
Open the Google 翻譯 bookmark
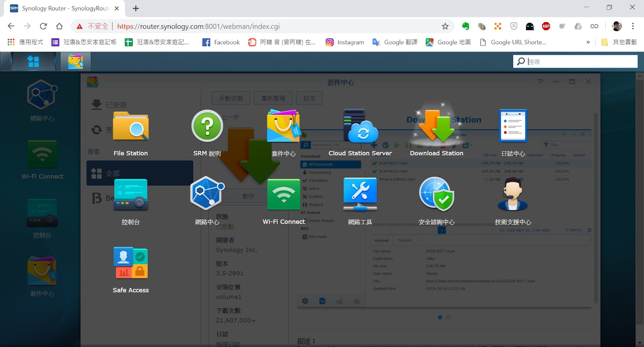(395, 42)
